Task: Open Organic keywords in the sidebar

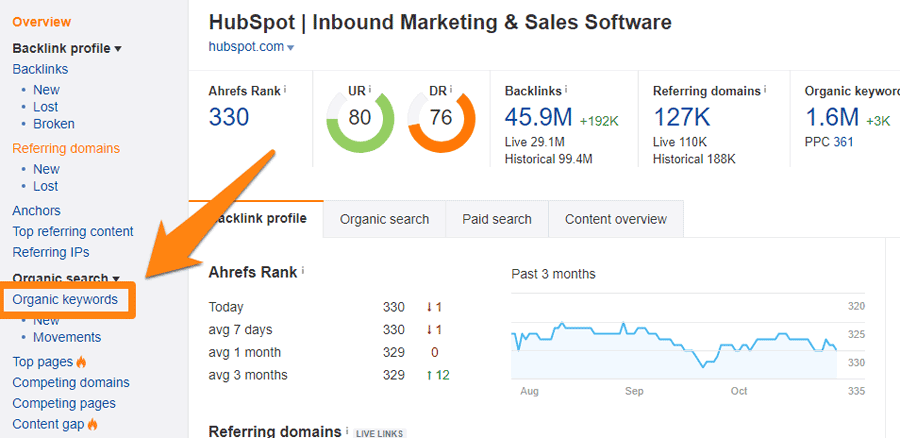Action: point(65,299)
